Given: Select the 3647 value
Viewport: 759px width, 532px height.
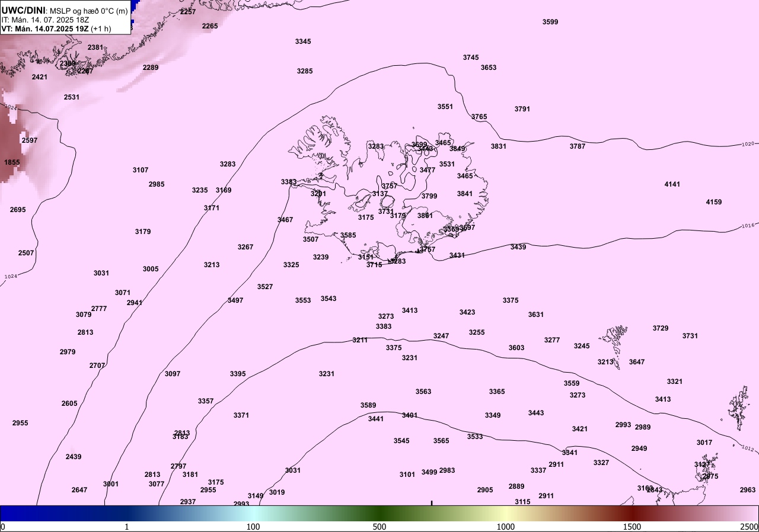Looking at the screenshot, I should 637,362.
